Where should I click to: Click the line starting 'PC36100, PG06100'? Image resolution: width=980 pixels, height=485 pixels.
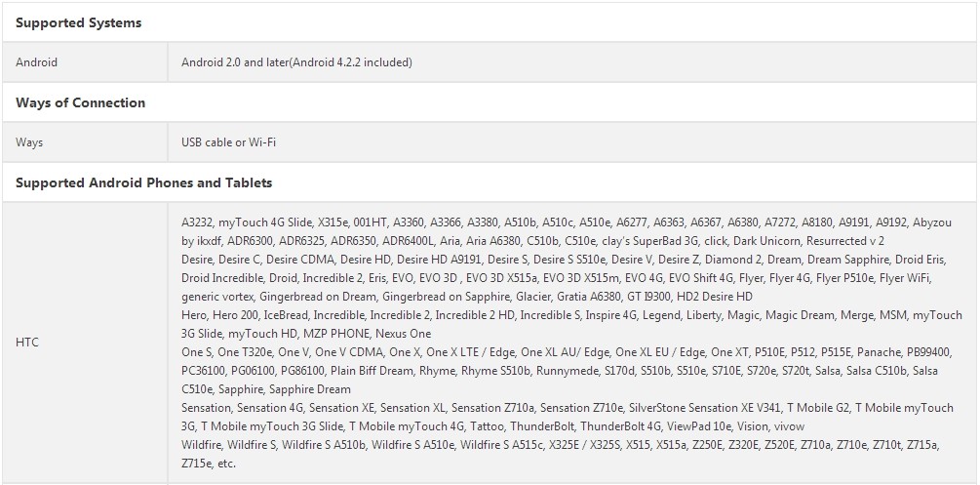click(560, 371)
